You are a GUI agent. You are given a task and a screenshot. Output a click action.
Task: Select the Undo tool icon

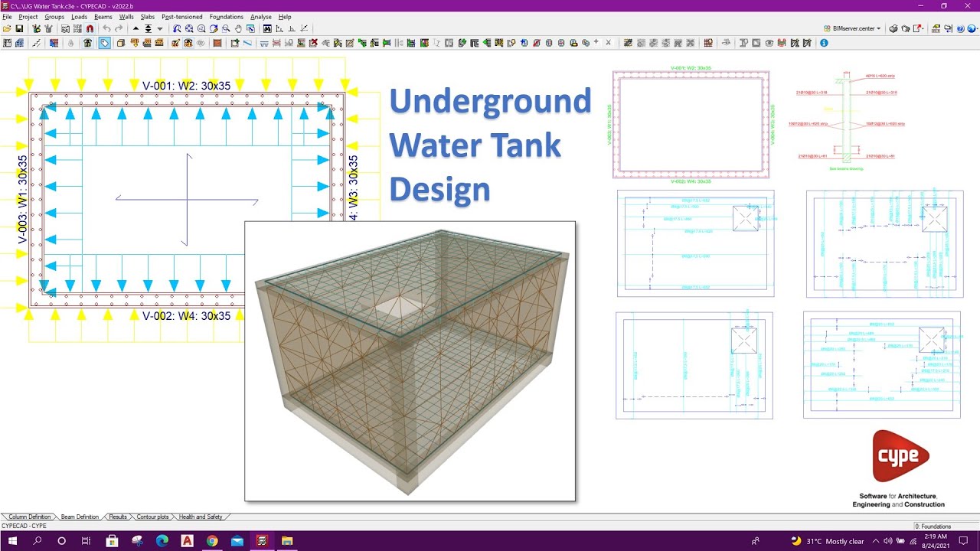coord(106,28)
